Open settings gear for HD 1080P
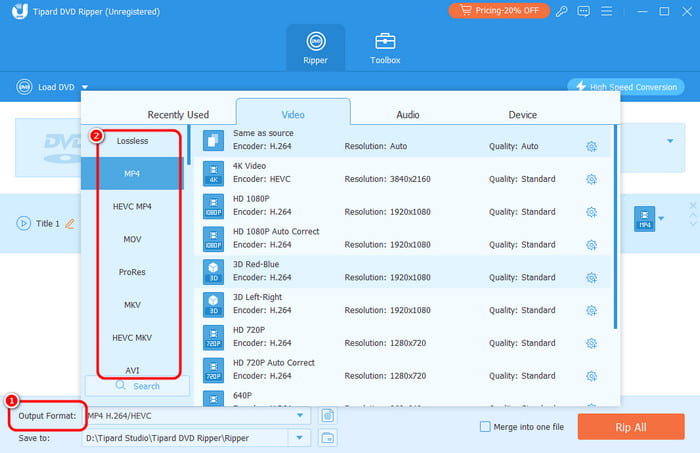Image resolution: width=700 pixels, height=453 pixels. tap(592, 212)
